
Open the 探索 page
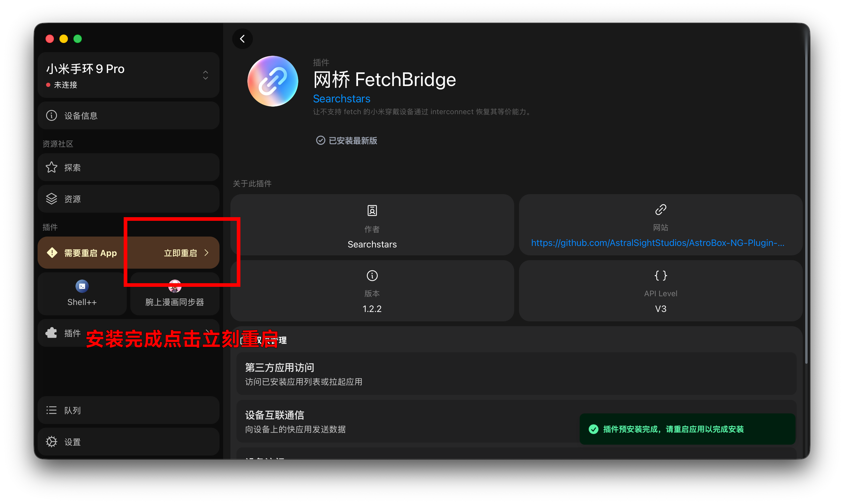[x=129, y=167]
